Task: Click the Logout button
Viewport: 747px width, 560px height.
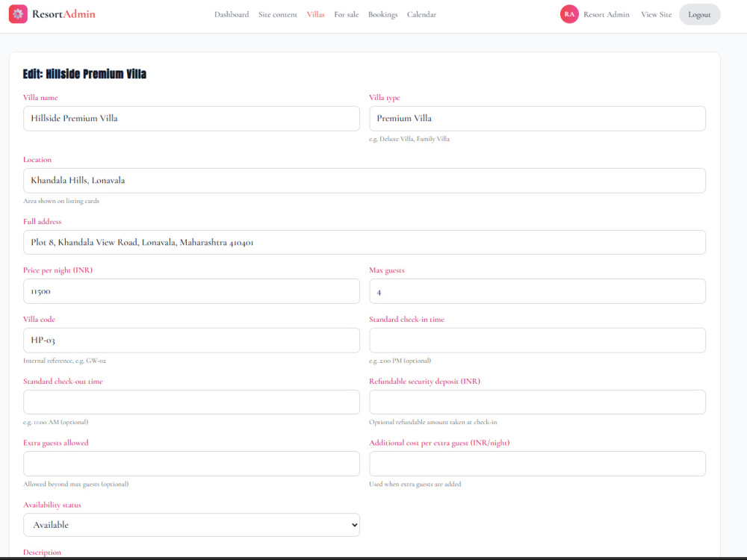Action: 699,15
